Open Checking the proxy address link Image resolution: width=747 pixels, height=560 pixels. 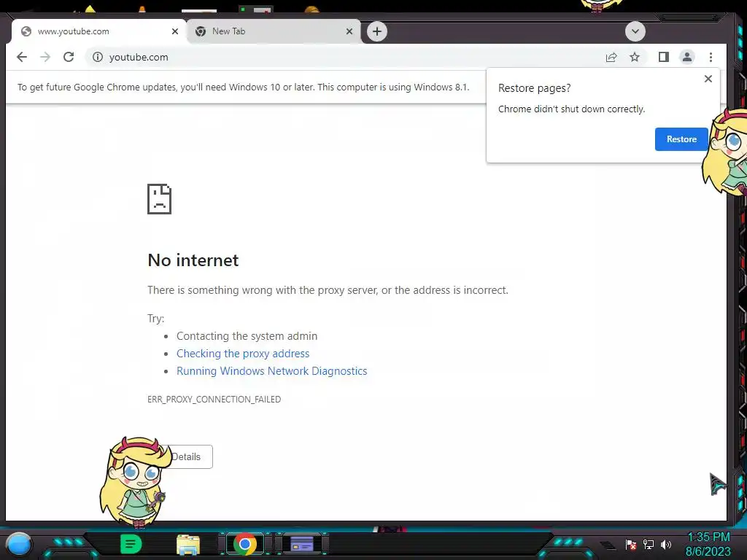click(243, 354)
